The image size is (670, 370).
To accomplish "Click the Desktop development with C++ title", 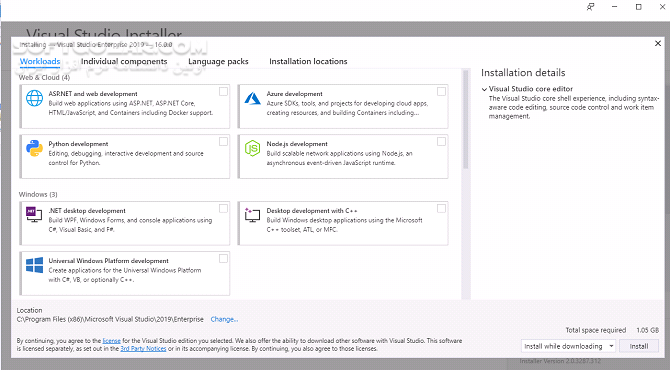I will (312, 211).
